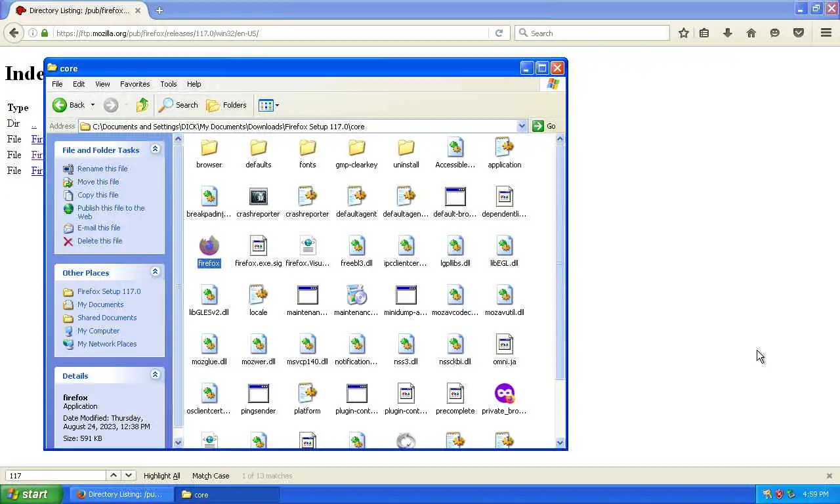This screenshot has width=840, height=504.
Task: Open the Views dropdown in Explorer toolbar
Action: coord(269,105)
